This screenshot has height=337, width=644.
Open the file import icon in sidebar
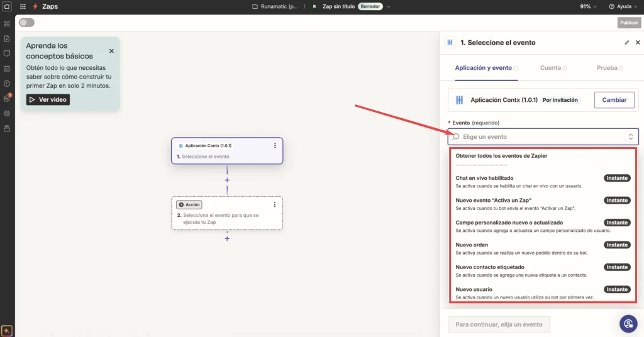[x=7, y=38]
